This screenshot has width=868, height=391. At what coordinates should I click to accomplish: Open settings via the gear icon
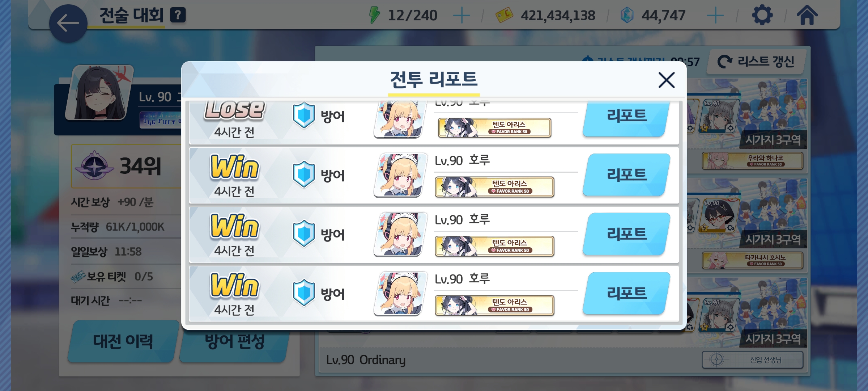[x=762, y=15]
